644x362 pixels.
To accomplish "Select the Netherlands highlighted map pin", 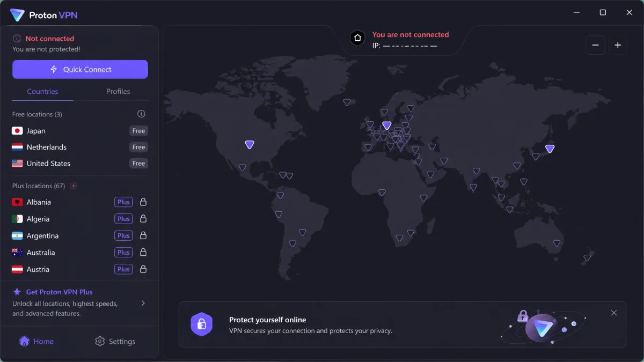I will 387,125.
